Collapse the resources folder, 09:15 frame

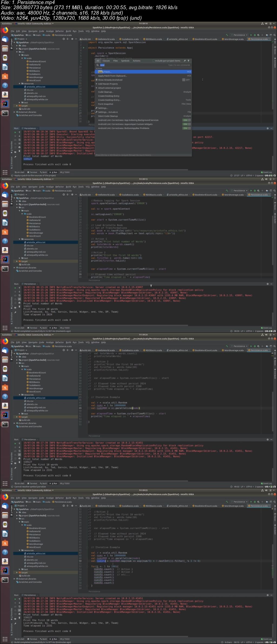19,239
